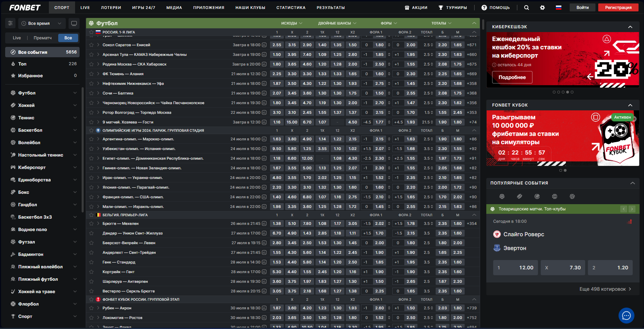Select the hockey stick icon in Popular events
Viewport: 644px width, 329px height.
click(520, 196)
